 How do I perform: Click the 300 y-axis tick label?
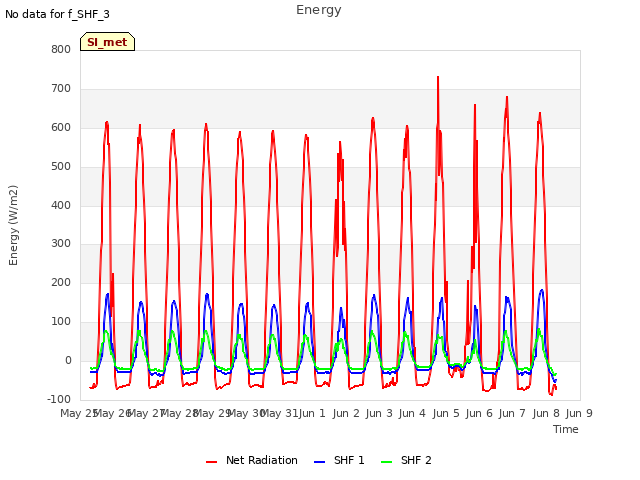[61, 244]
